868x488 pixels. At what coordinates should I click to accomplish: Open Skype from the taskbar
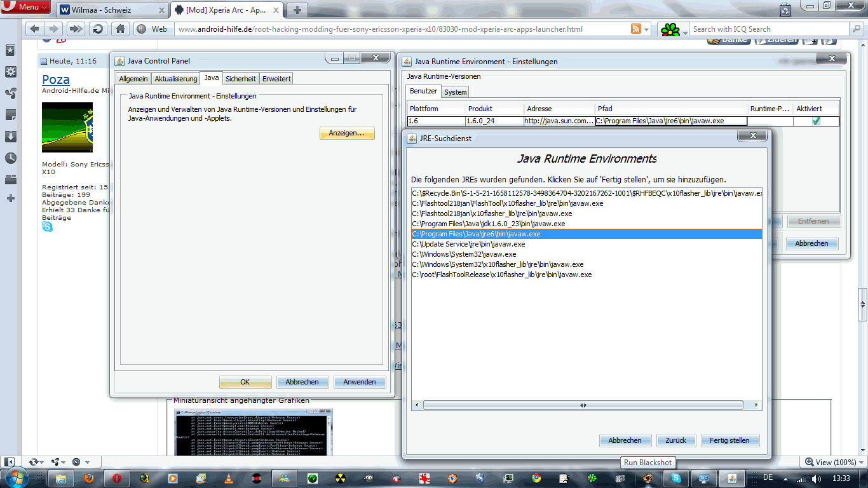click(676, 478)
